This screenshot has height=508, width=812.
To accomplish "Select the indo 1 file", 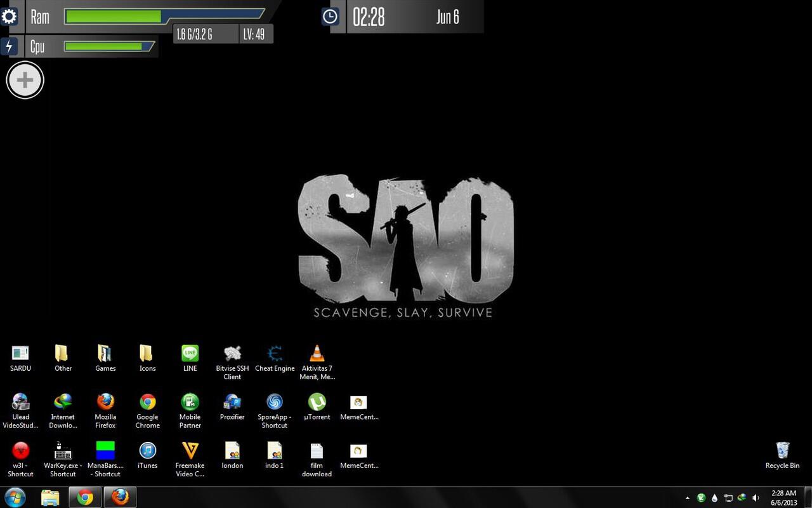I will coord(275,456).
